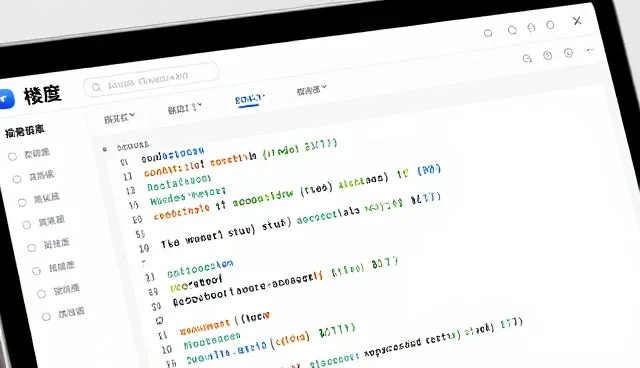
Task: Expand the second dropdown left of active tab
Action: click(x=184, y=109)
